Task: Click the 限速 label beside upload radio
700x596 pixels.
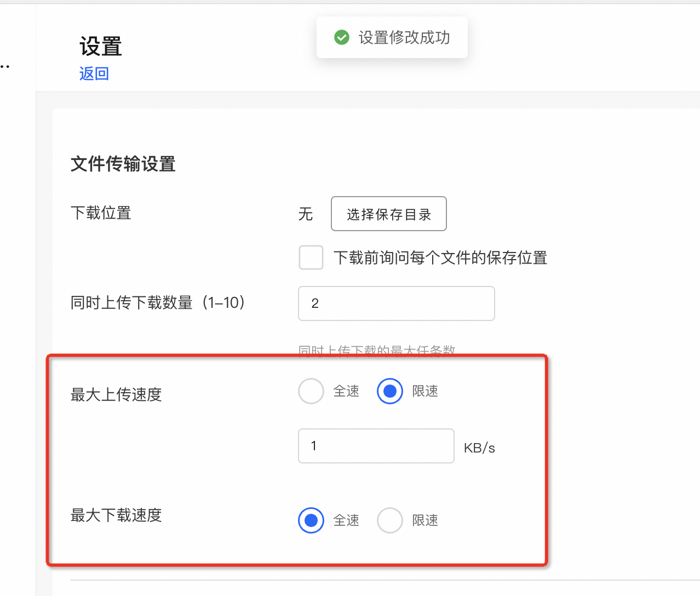Action: 425,391
